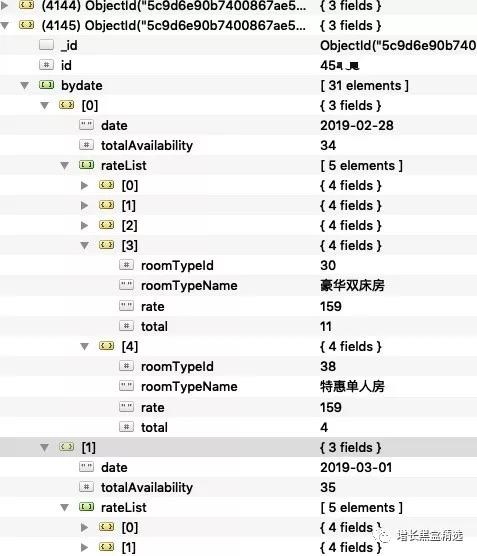477x556 pixels.
Task: Collapse document (4145) ObjectId row
Action: 5,26
